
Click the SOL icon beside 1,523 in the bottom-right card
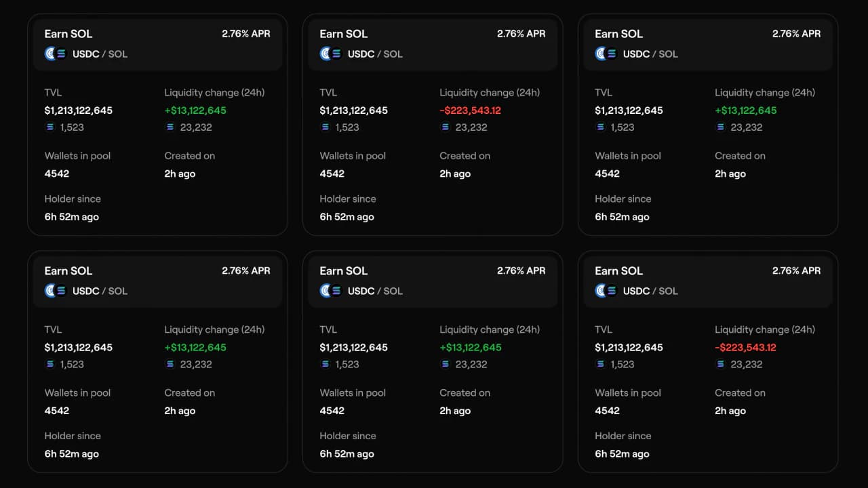click(601, 364)
